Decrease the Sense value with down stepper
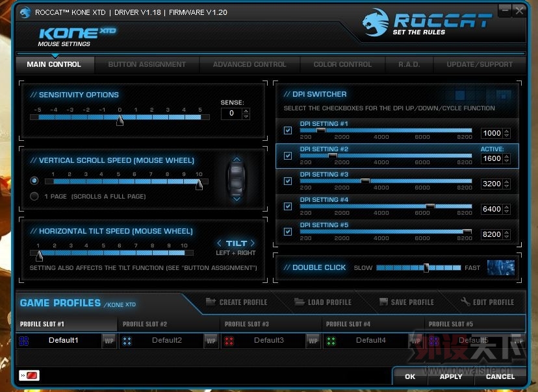Image resolution: width=538 pixels, height=392 pixels. [x=246, y=117]
